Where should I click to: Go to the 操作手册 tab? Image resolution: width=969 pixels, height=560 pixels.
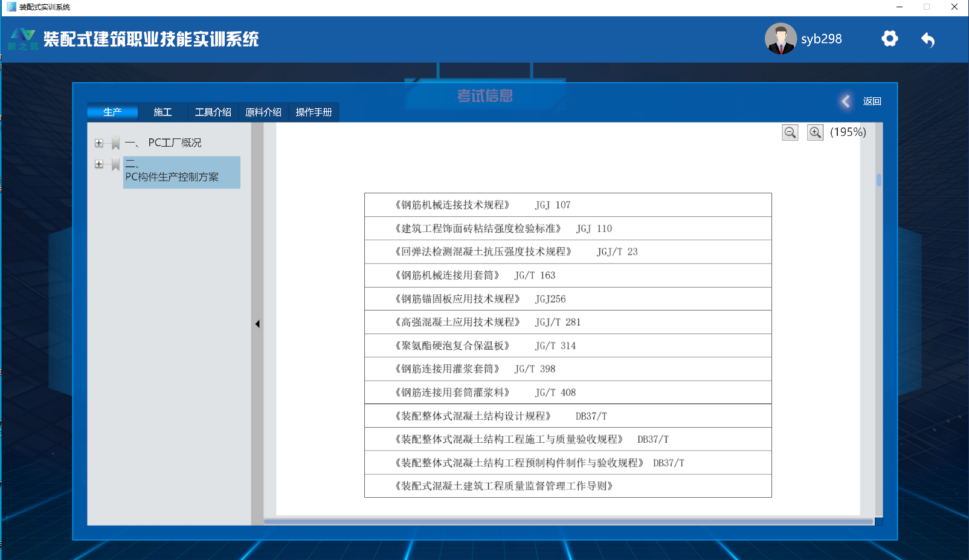[314, 112]
